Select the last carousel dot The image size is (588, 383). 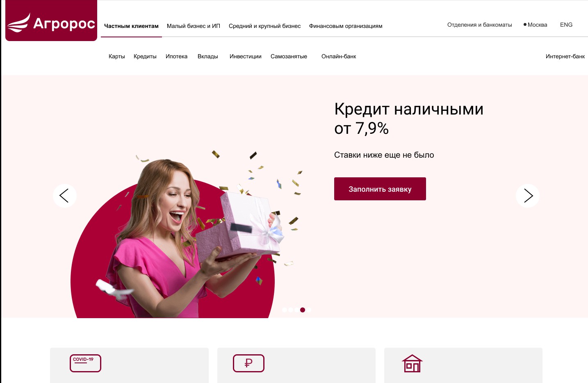309,310
